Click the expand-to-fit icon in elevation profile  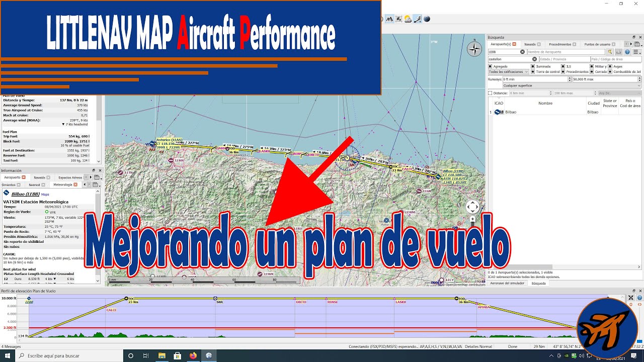point(631,298)
